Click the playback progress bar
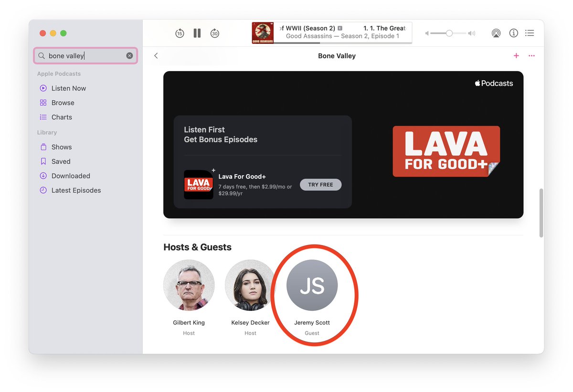 click(343, 43)
